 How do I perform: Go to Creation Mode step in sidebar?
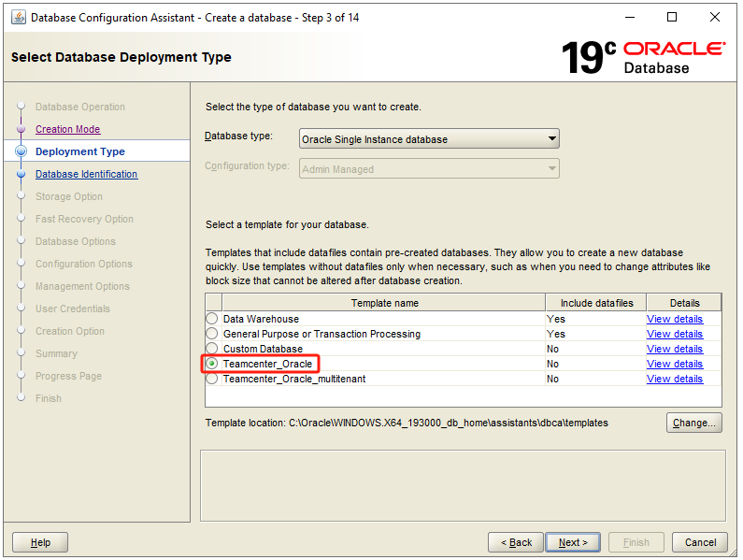coord(68,129)
